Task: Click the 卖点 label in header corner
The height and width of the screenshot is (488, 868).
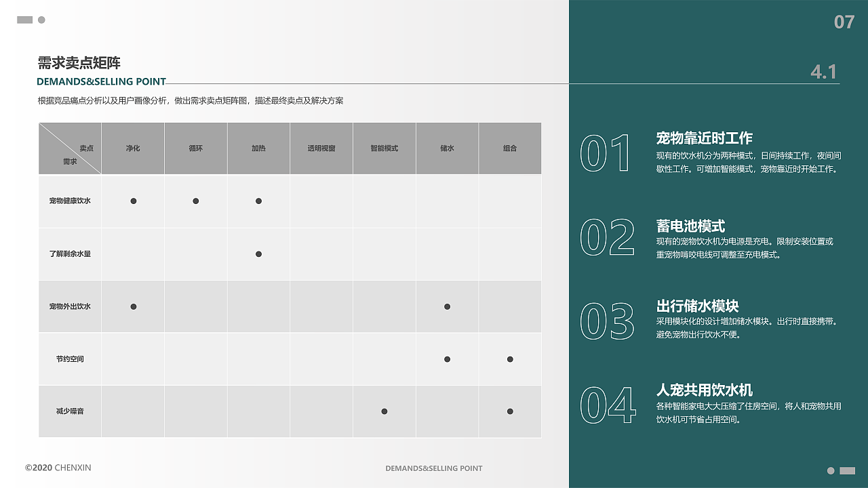Action: tap(87, 148)
